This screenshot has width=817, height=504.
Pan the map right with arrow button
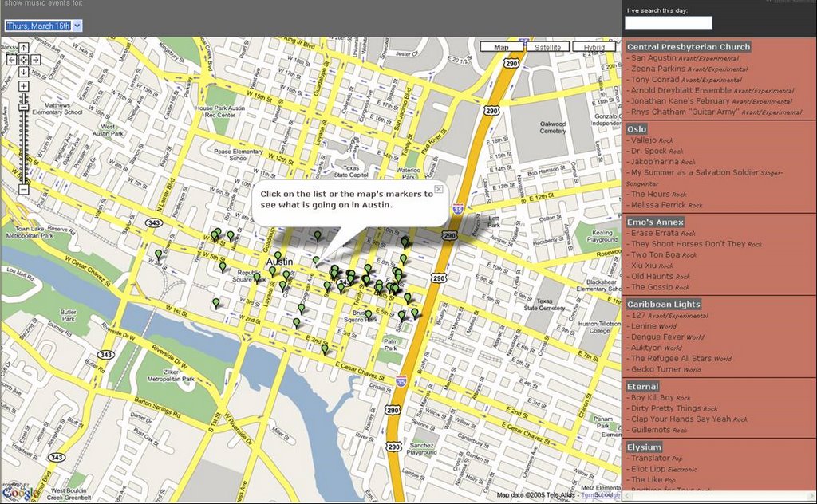[x=35, y=60]
